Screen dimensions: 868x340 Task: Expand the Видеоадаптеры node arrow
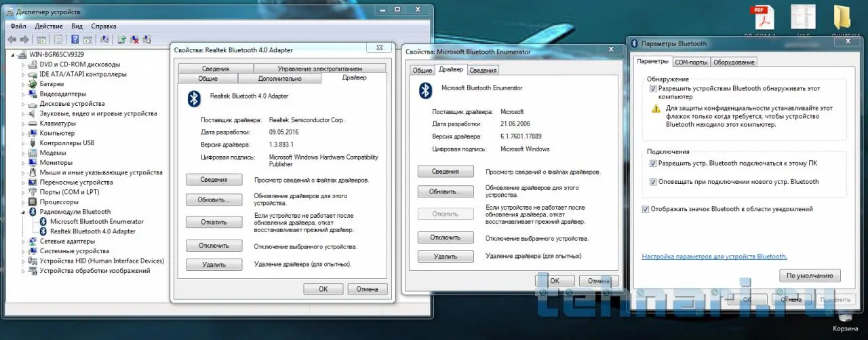coord(24,94)
